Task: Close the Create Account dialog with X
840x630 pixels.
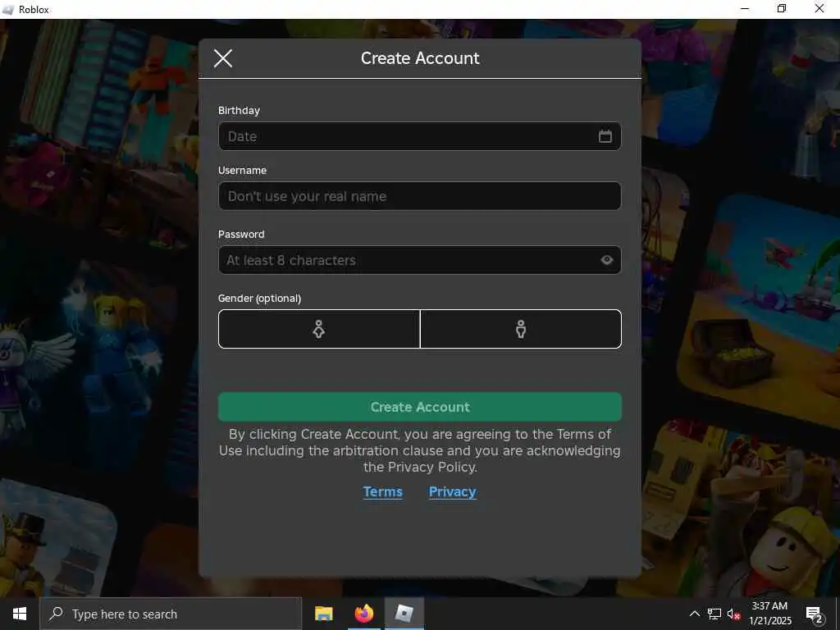Action: click(223, 58)
